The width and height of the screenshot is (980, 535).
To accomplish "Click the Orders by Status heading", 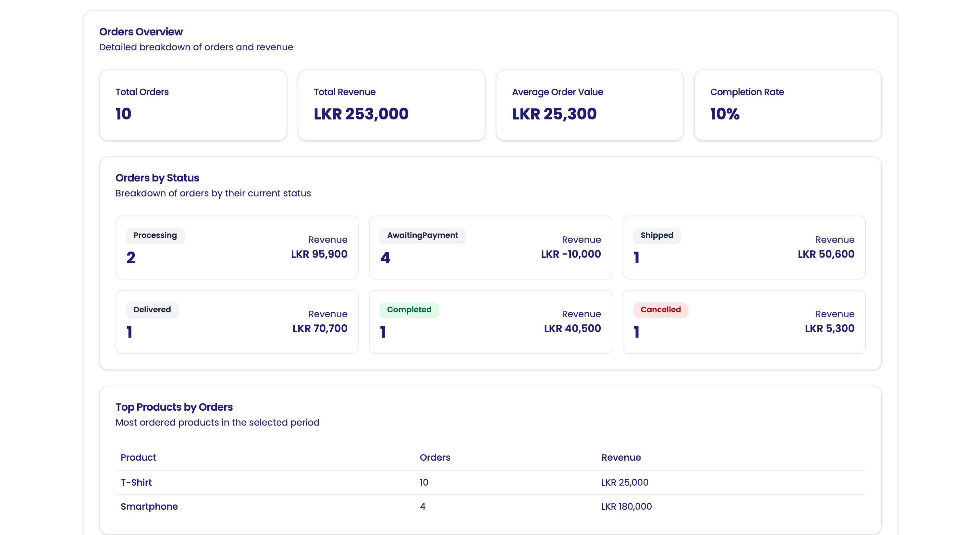I will (157, 178).
